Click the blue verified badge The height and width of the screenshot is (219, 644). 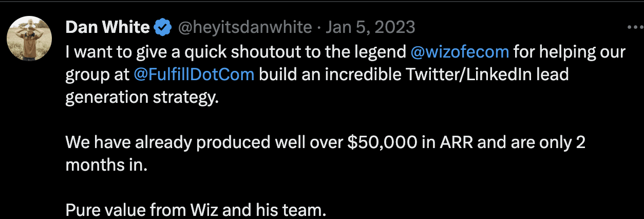(x=163, y=27)
